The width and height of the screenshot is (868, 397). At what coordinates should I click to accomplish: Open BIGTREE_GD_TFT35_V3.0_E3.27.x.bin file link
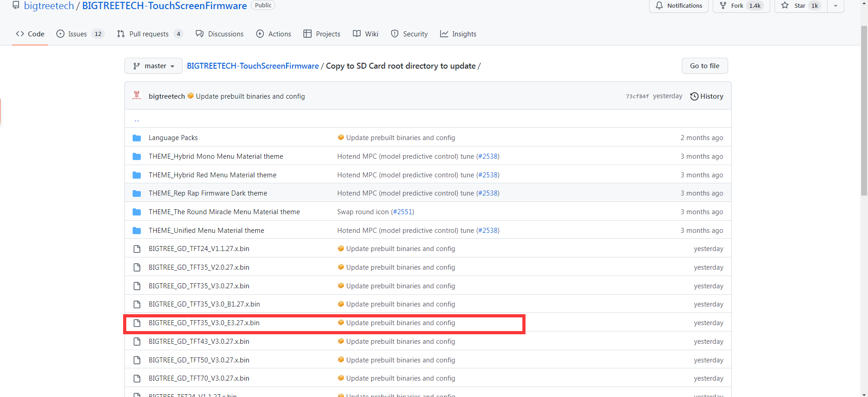click(204, 323)
